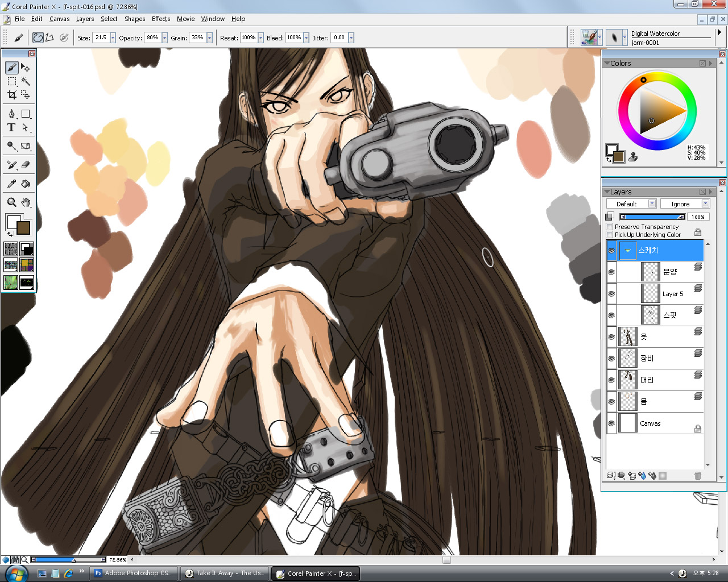The image size is (728, 582).
Task: Select the Rectangular Selection tool
Action: tap(12, 81)
